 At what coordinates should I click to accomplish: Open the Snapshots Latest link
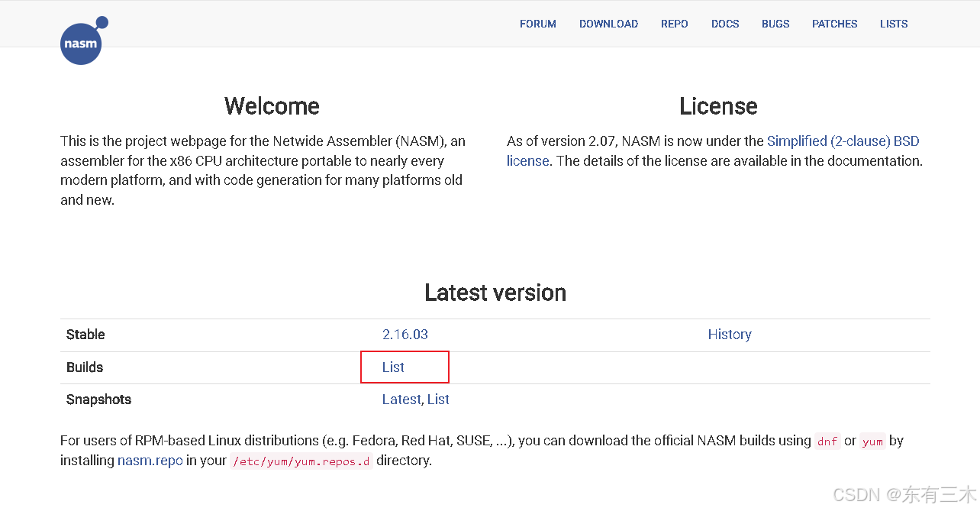pyautogui.click(x=401, y=399)
